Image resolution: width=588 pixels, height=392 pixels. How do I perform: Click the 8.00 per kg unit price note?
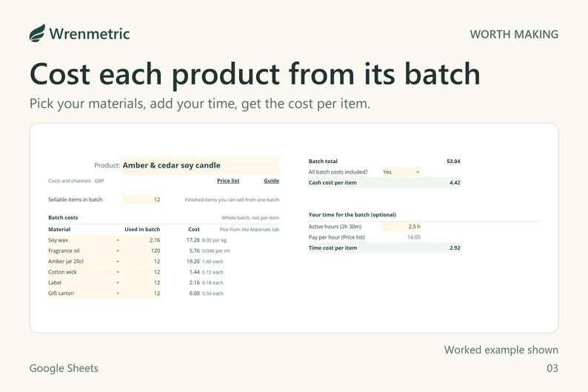(x=214, y=240)
